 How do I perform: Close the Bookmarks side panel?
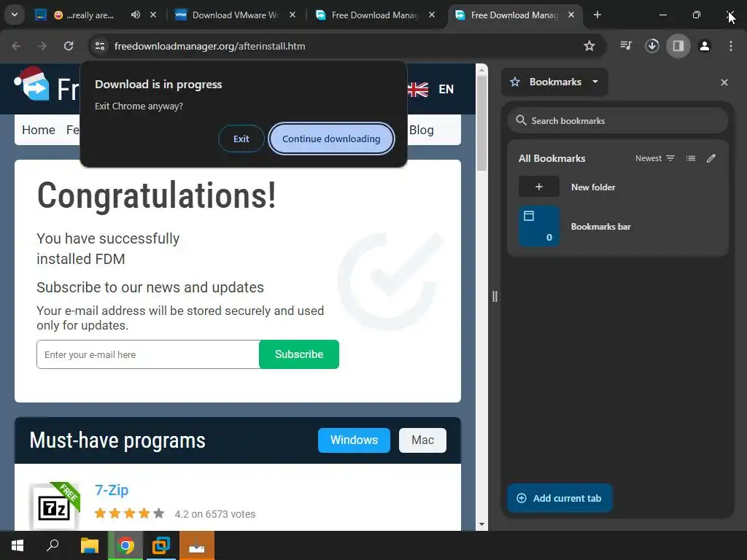pos(724,82)
